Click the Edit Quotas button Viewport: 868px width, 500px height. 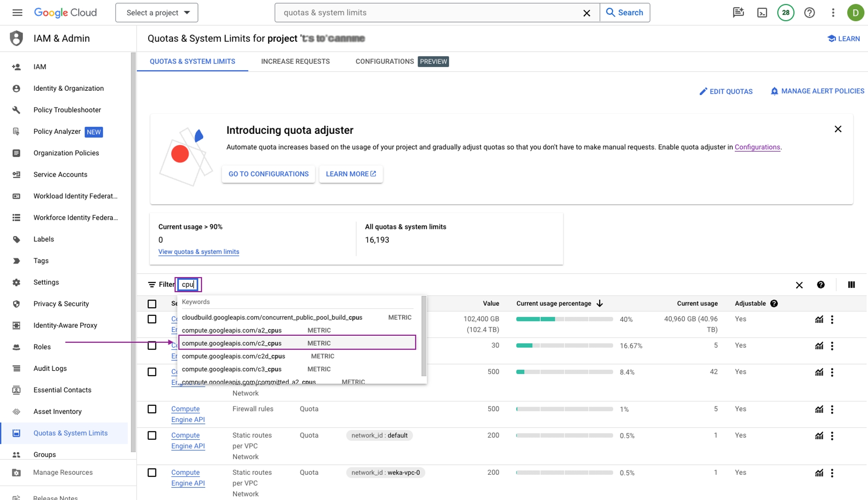tap(726, 91)
